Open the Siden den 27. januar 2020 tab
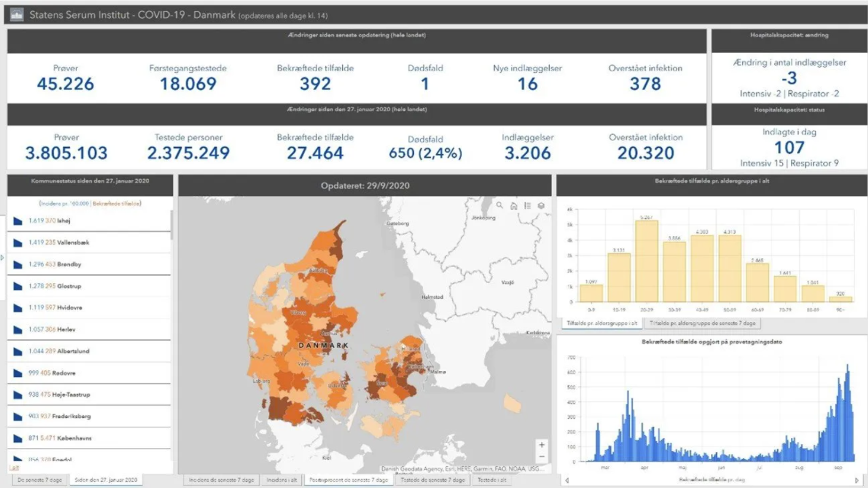Screen dimensions: 868x488 105,480
